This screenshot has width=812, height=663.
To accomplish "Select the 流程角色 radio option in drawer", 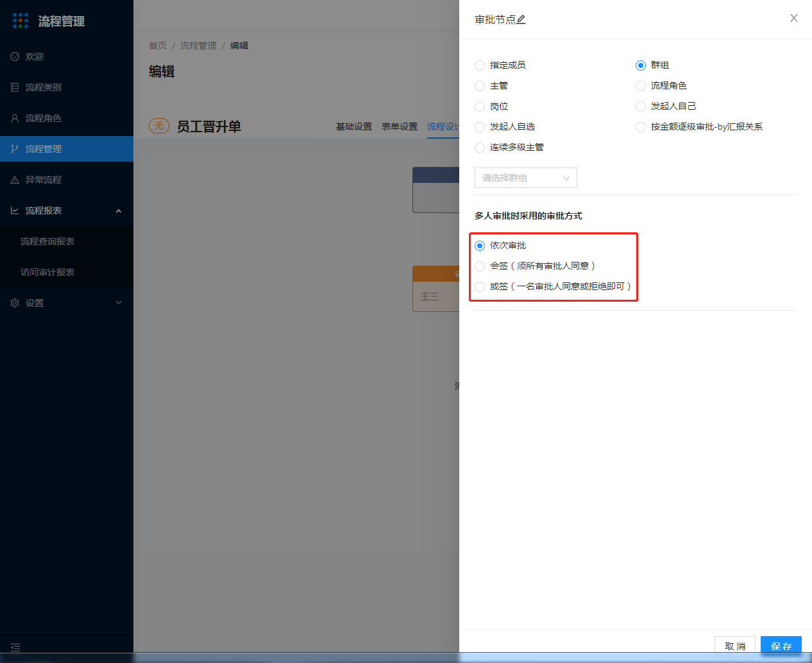I will (641, 85).
